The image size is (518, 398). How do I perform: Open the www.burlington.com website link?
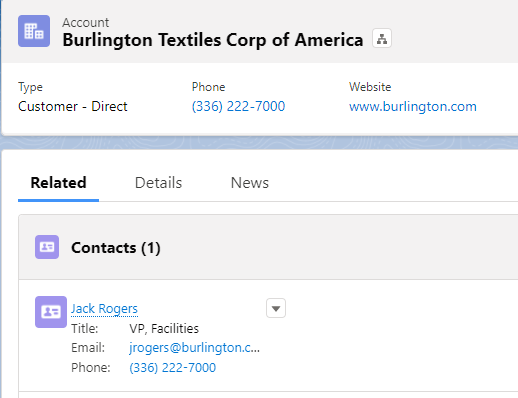pos(413,107)
